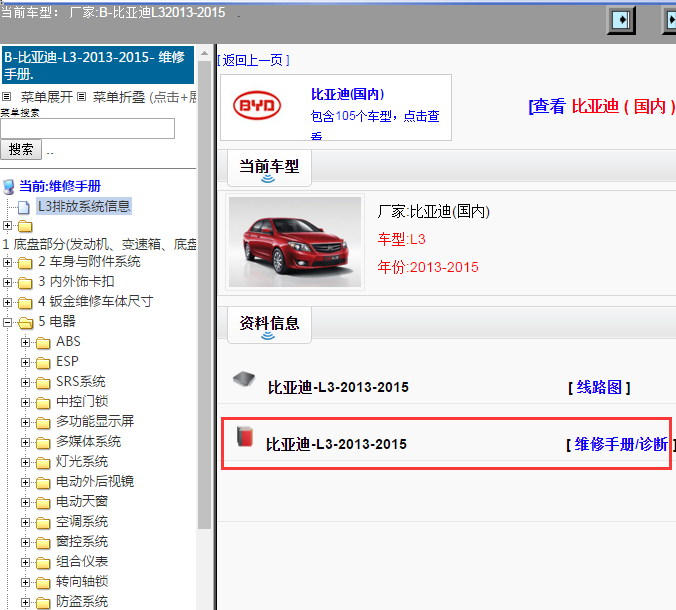Viewport: 676px width, 610px height.
Task: Click 包含105个车型，点击查看 link
Action: point(375,124)
